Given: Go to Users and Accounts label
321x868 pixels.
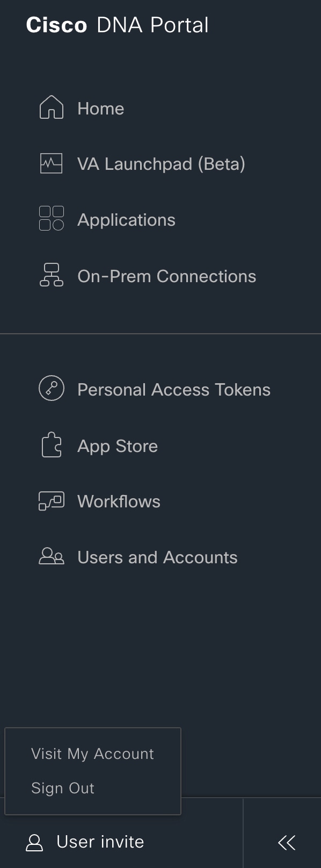Looking at the screenshot, I should 157,557.
